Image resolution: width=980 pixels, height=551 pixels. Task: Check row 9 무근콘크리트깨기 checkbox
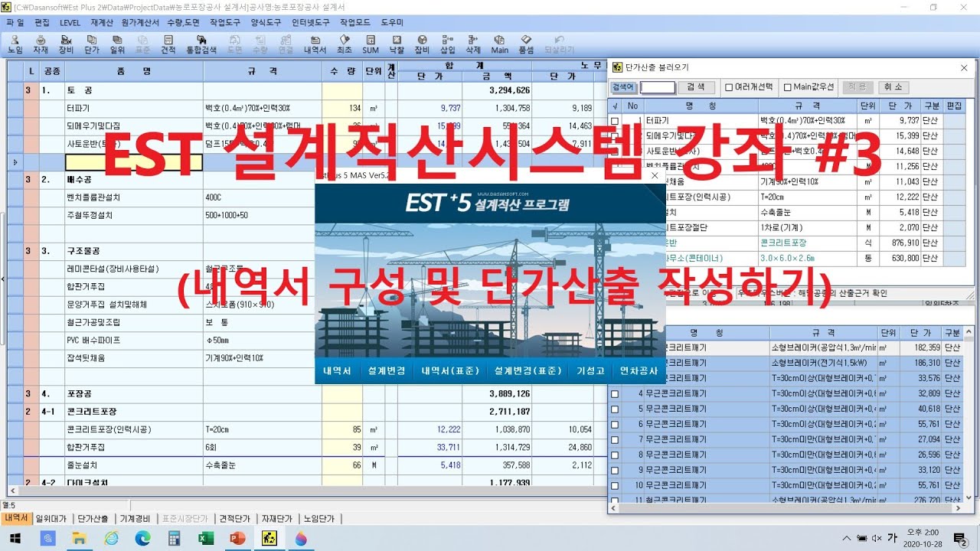point(614,470)
